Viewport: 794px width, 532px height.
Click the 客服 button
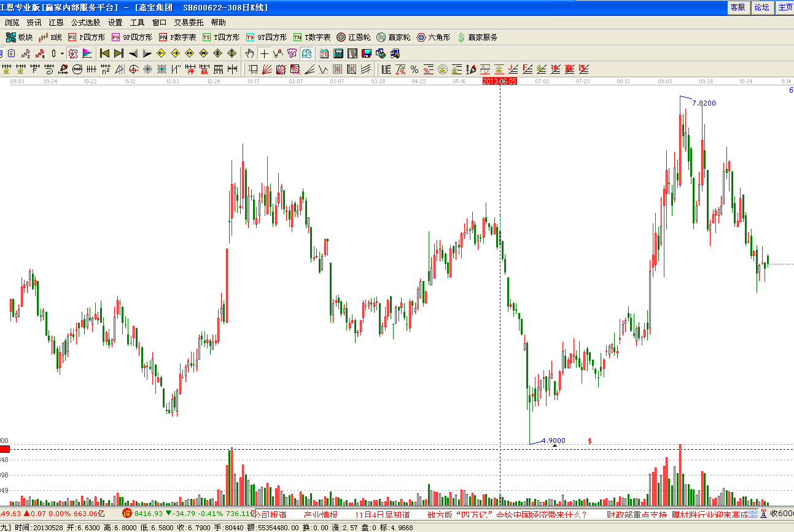(x=738, y=7)
